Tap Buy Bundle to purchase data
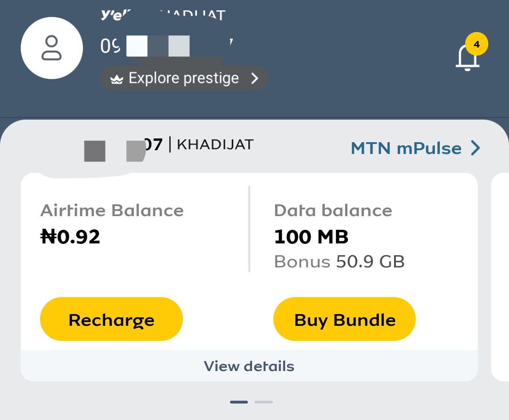 [344, 319]
